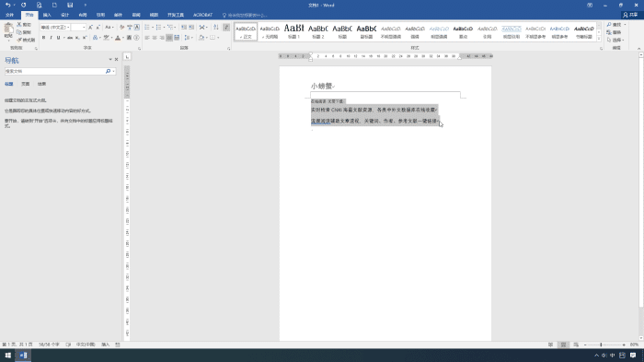Click Decrease indent icon
Screen dimensions: 644x362
click(x=184, y=27)
